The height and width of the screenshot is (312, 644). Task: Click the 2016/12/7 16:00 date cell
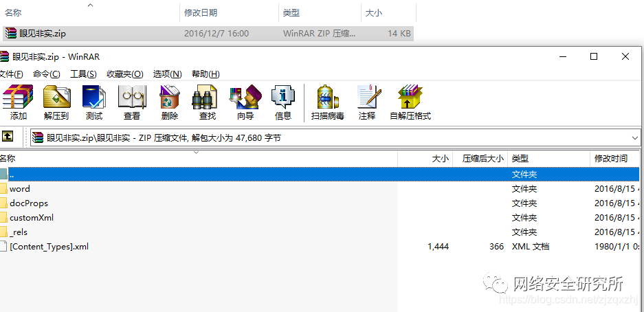216,34
